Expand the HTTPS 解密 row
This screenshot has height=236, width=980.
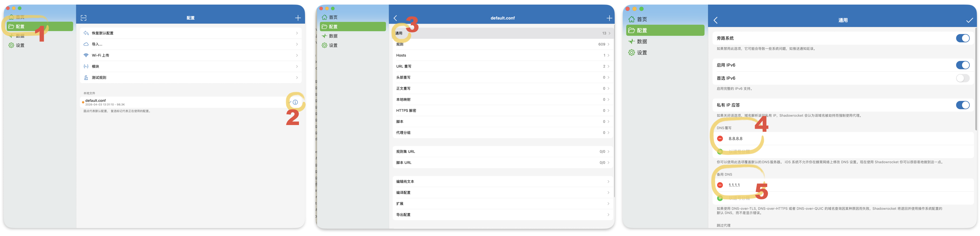point(502,110)
